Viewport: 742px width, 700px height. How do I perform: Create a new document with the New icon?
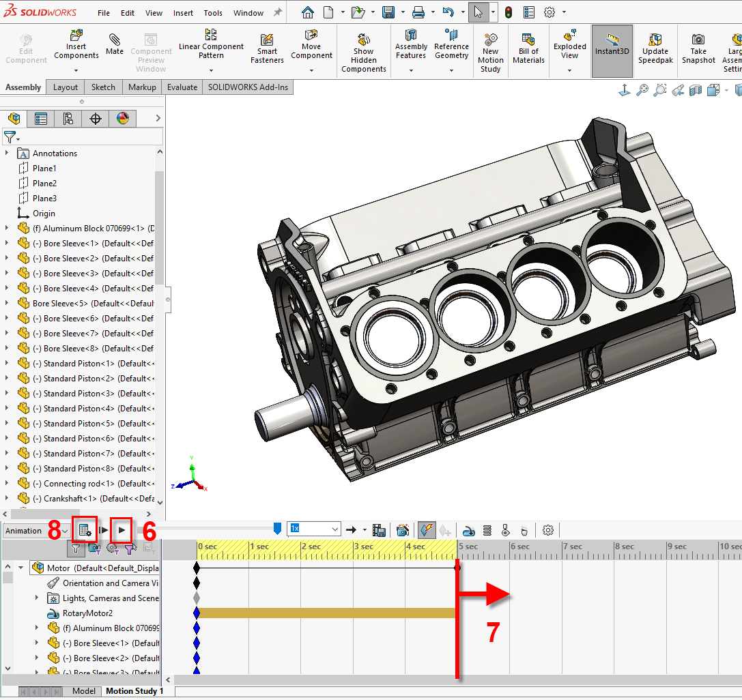tap(328, 12)
